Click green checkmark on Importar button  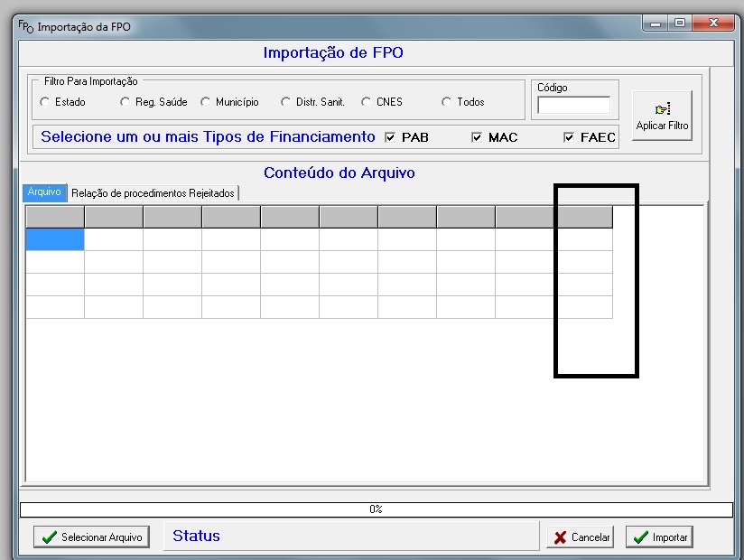640,537
